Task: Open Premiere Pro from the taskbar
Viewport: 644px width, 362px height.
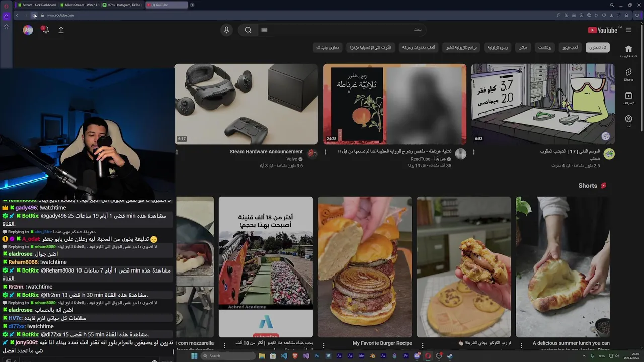Action: coord(406,356)
